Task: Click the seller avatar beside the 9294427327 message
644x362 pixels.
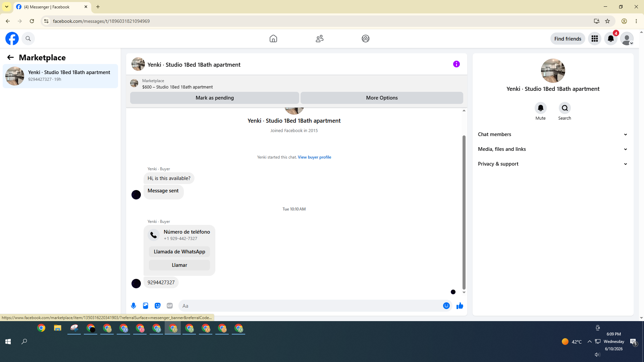Action: click(136, 284)
